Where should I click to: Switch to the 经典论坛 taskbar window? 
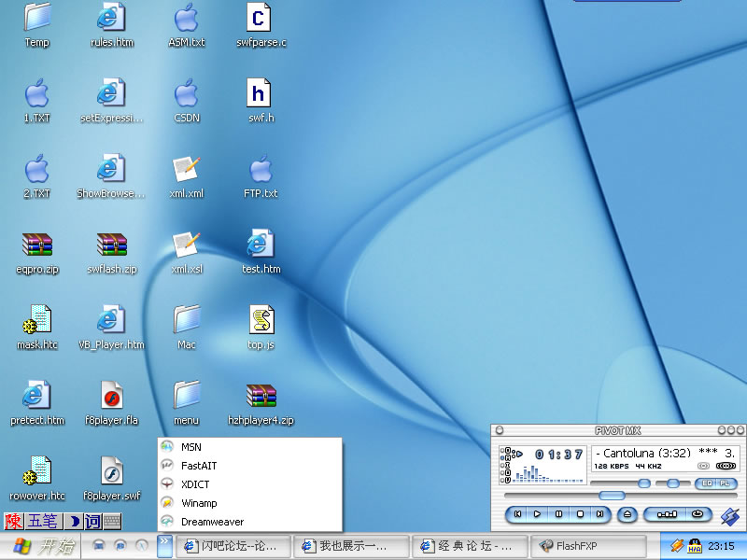[x=470, y=546]
